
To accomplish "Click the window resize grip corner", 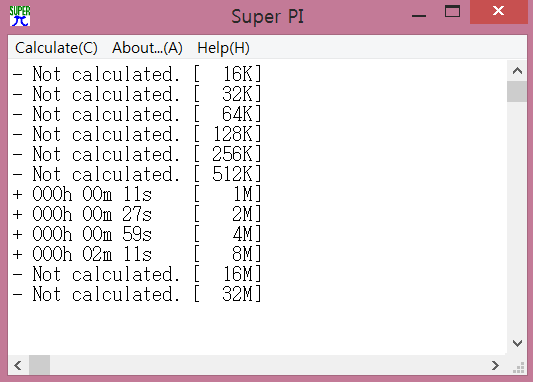I will pos(517,366).
